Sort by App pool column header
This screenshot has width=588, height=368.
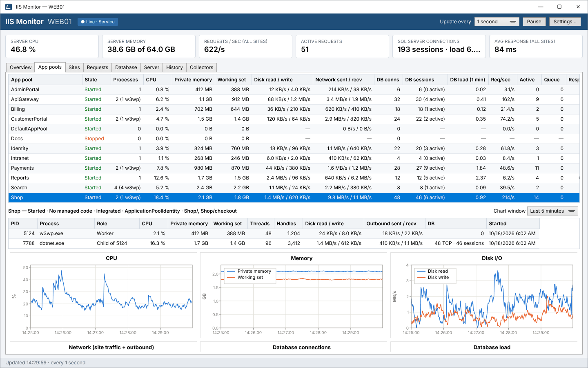[45, 80]
